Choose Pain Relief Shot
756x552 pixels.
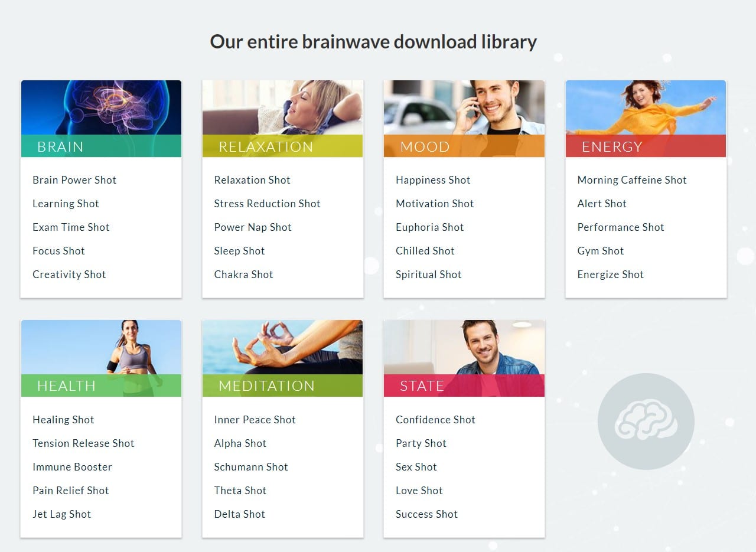click(70, 491)
